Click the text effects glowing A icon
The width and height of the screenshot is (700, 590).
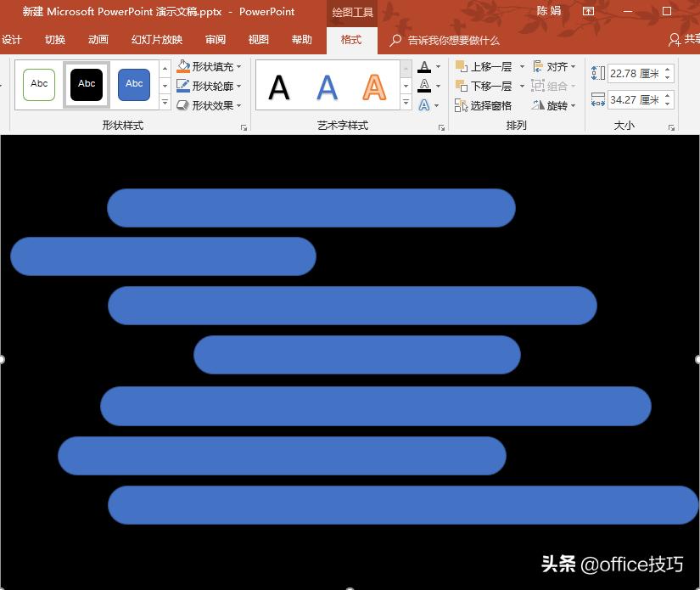[x=424, y=105]
